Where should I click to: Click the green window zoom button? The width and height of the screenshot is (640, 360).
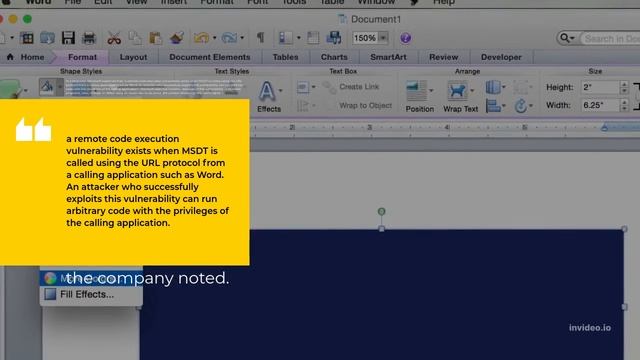pos(27,19)
